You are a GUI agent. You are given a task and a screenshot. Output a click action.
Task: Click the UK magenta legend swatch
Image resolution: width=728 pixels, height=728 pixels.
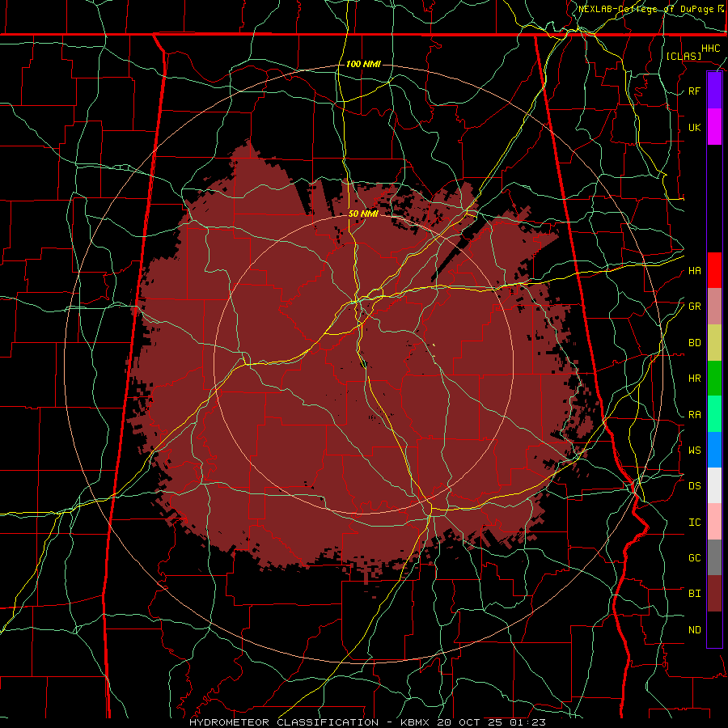(714, 127)
